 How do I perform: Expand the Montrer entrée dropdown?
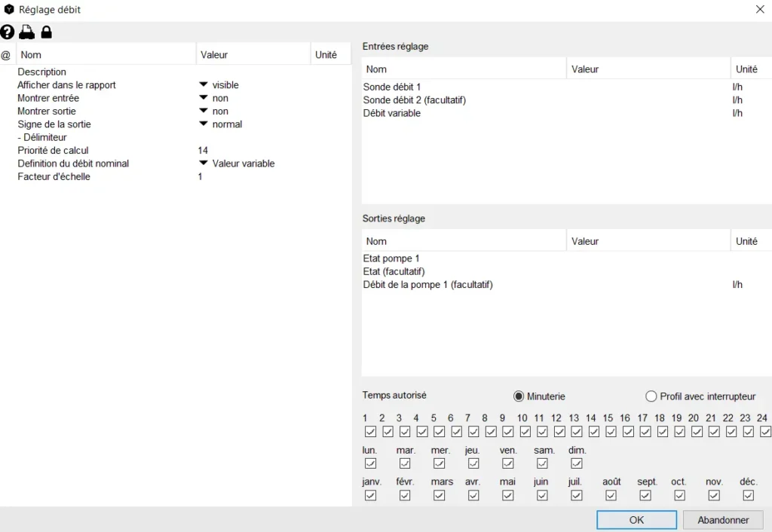coord(203,98)
